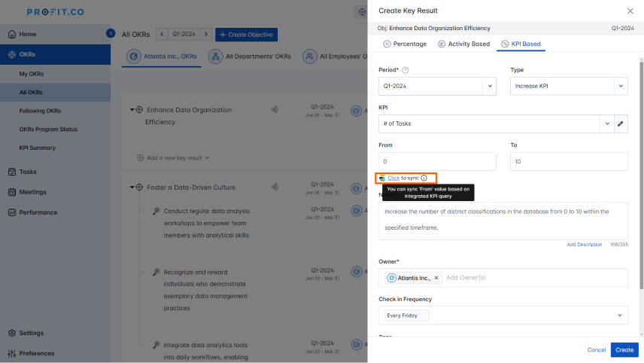Open the Type Increase KPI dropdown

(x=569, y=87)
